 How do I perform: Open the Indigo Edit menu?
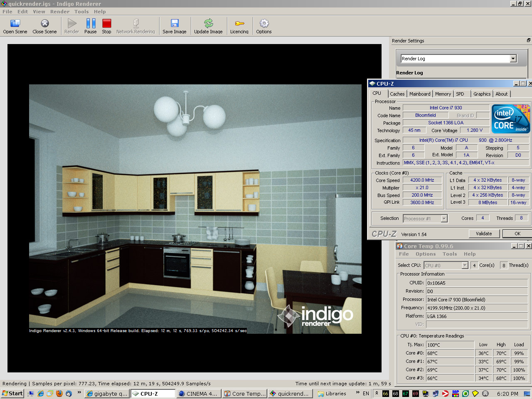pyautogui.click(x=22, y=12)
